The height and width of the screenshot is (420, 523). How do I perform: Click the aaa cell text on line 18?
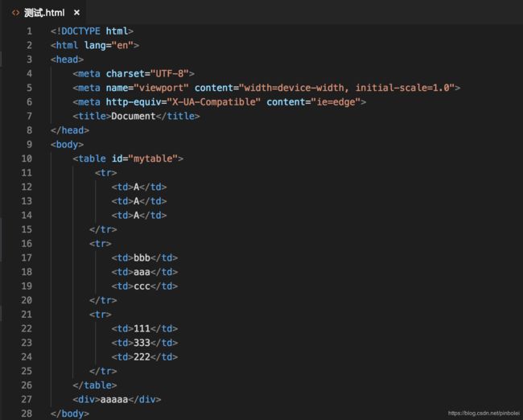pos(142,272)
